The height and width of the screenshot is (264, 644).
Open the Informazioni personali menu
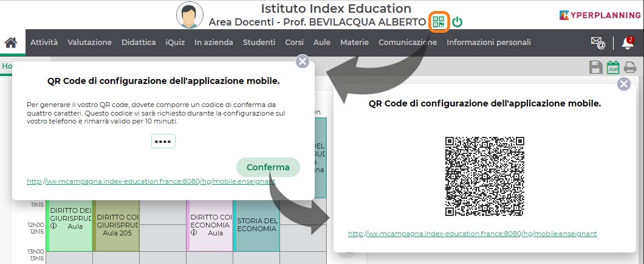488,43
